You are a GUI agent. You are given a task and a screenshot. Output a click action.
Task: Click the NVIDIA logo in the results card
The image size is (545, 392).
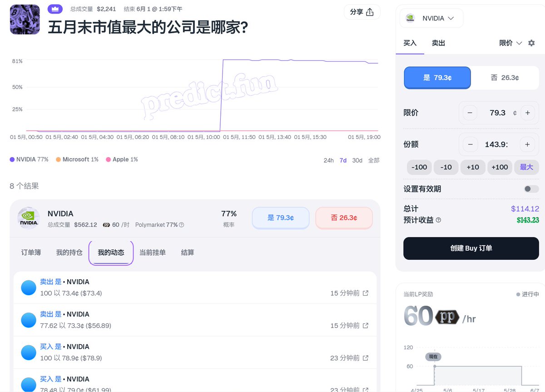point(28,218)
